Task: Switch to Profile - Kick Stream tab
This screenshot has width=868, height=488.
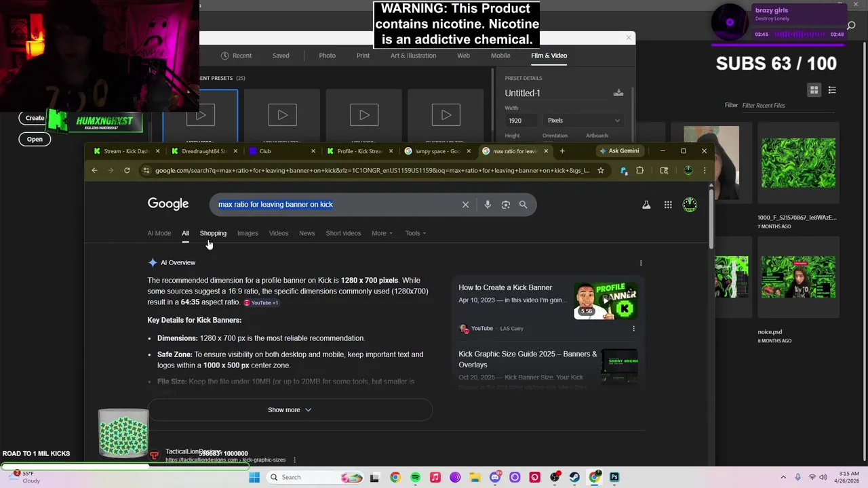Action: point(359,151)
